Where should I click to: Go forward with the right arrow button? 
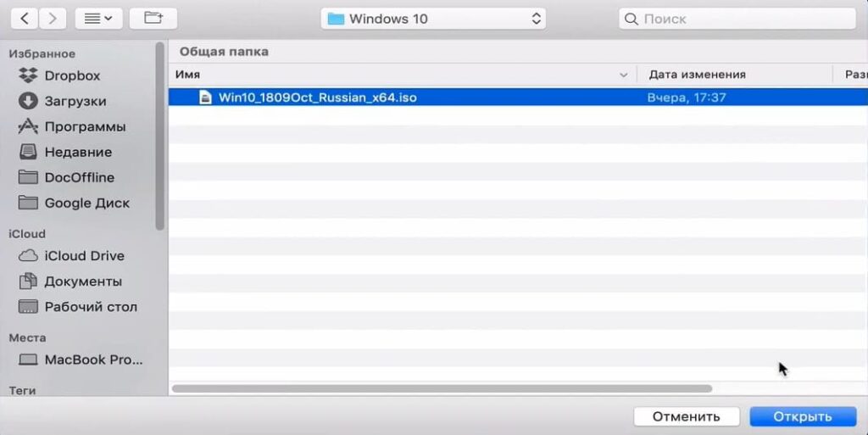[53, 19]
